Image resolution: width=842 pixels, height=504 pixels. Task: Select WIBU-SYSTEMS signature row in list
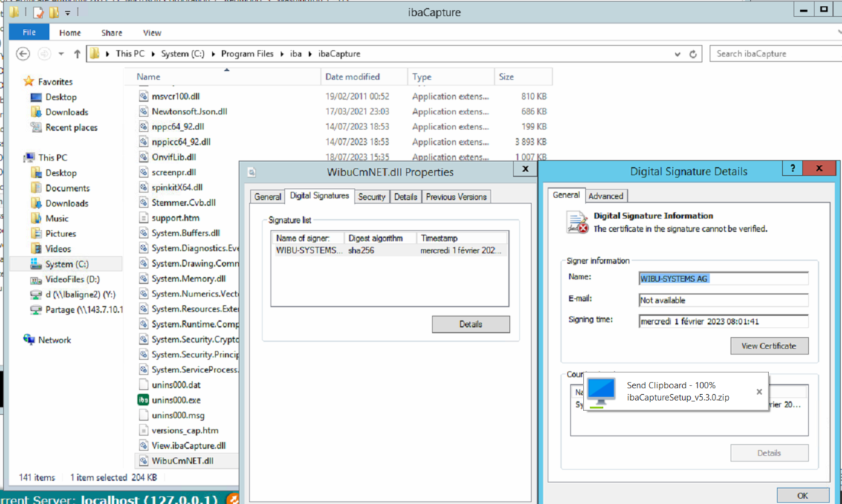[x=389, y=250]
